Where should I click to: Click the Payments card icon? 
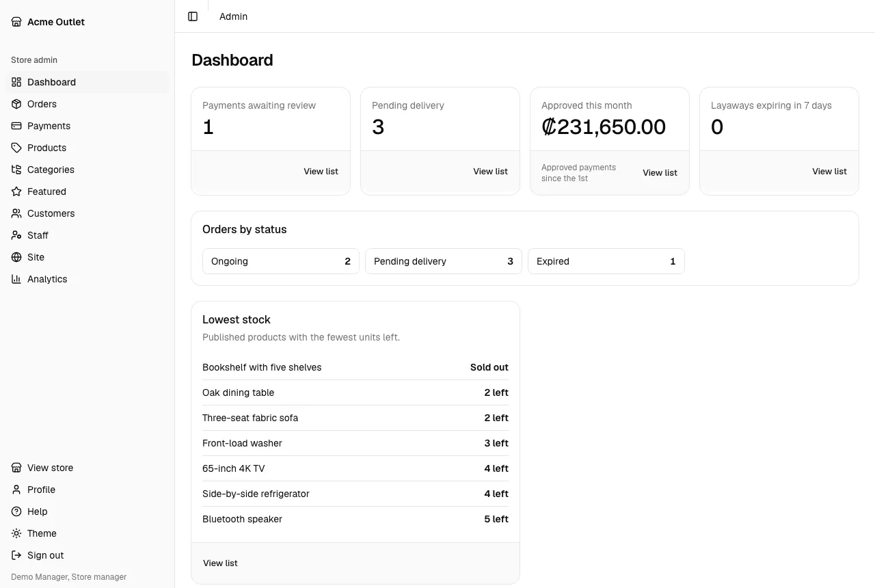(x=16, y=126)
